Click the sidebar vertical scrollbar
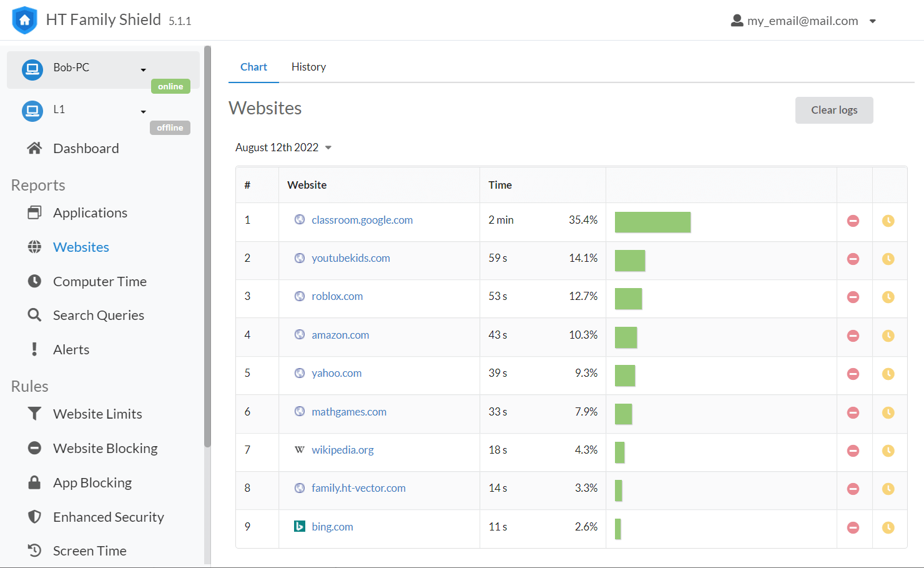Image resolution: width=924 pixels, height=568 pixels. coord(207,246)
